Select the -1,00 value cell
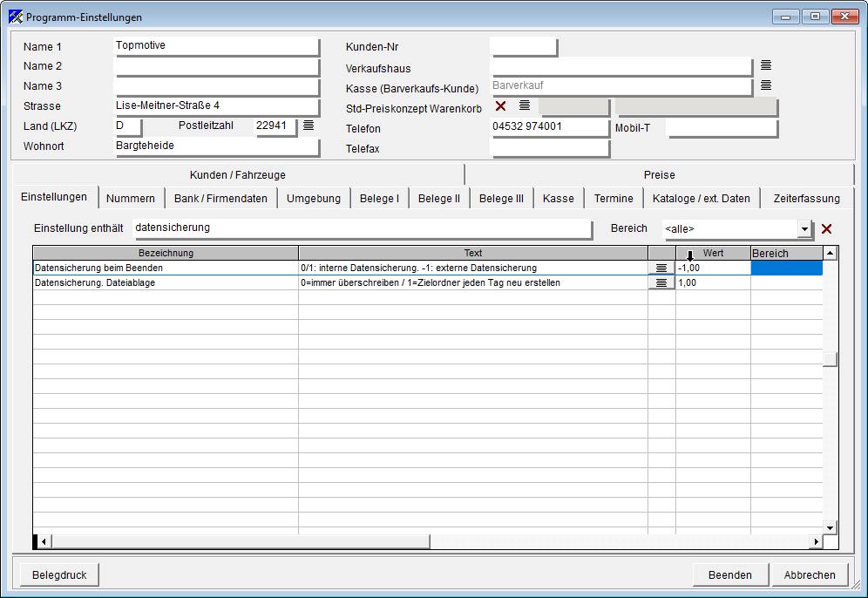 713,268
